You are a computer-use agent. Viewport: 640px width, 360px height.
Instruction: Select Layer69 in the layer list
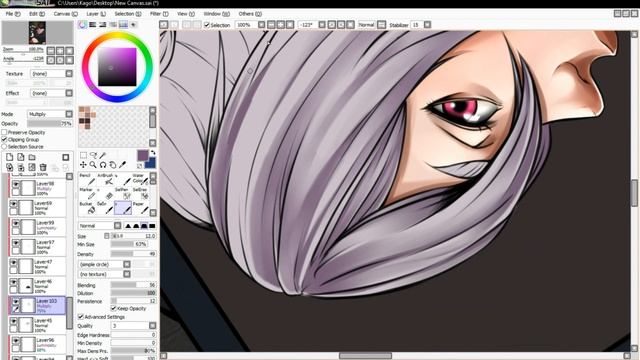pos(37,208)
